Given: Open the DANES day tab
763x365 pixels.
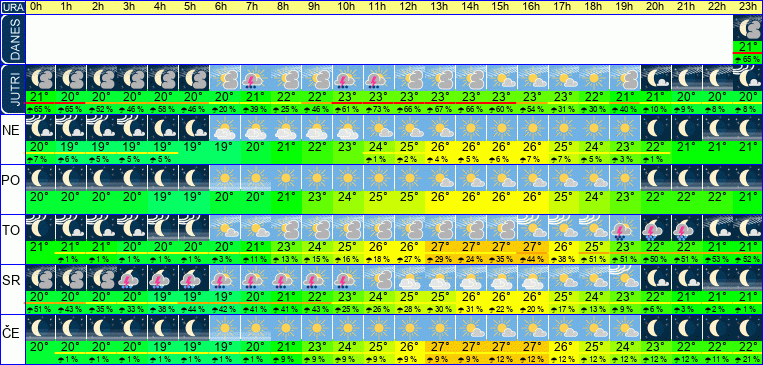Looking at the screenshot, I should [13, 40].
